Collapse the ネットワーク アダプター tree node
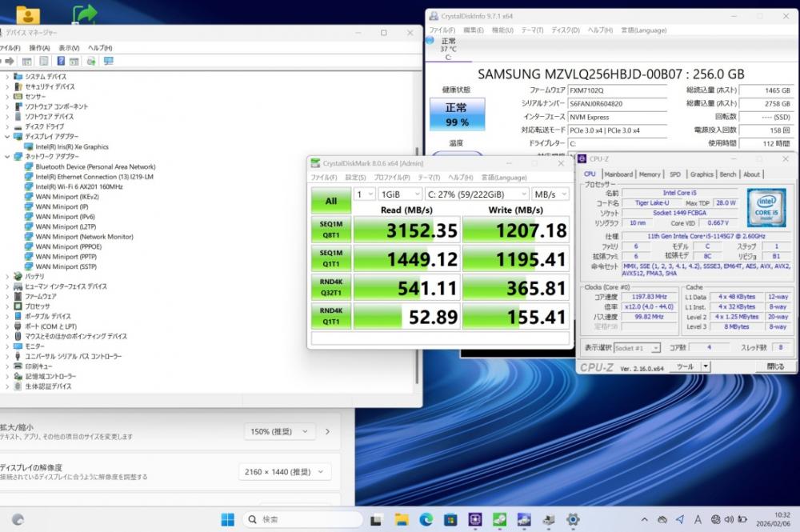The image size is (800, 532). (x=7, y=157)
